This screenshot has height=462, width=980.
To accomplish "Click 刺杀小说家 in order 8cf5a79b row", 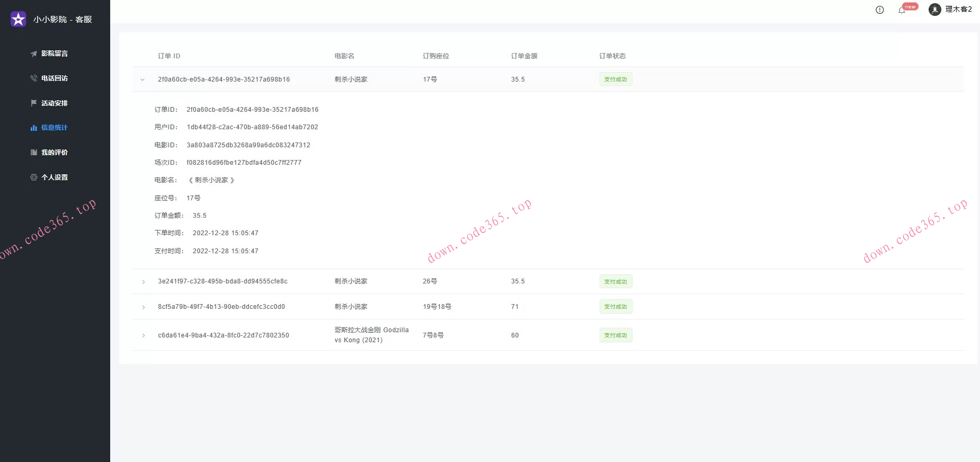I will pos(351,307).
